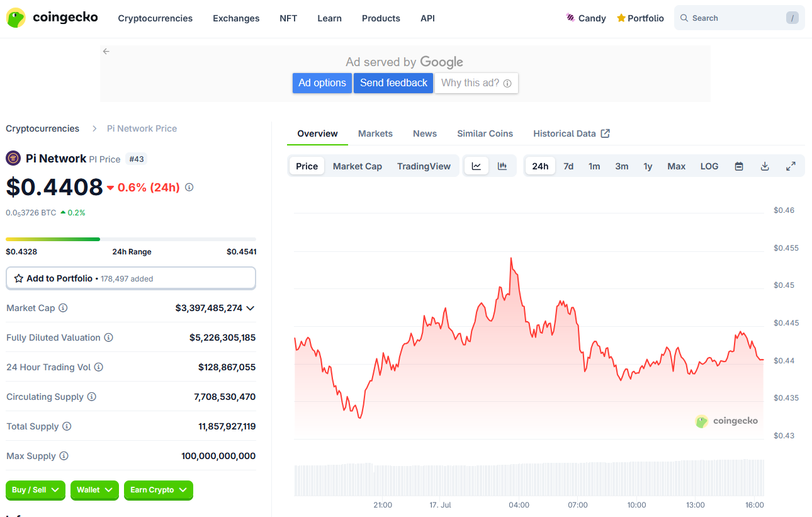Click the 24h Range progress bar
812x517 pixels.
pyautogui.click(x=131, y=239)
